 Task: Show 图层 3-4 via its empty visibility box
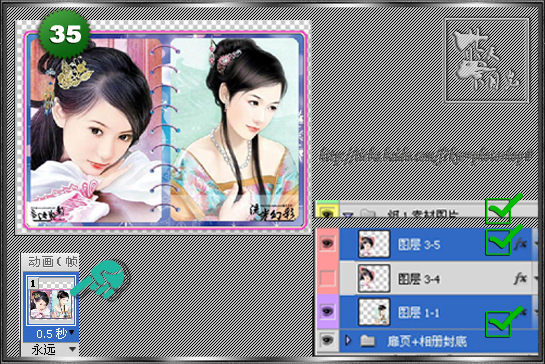(327, 278)
